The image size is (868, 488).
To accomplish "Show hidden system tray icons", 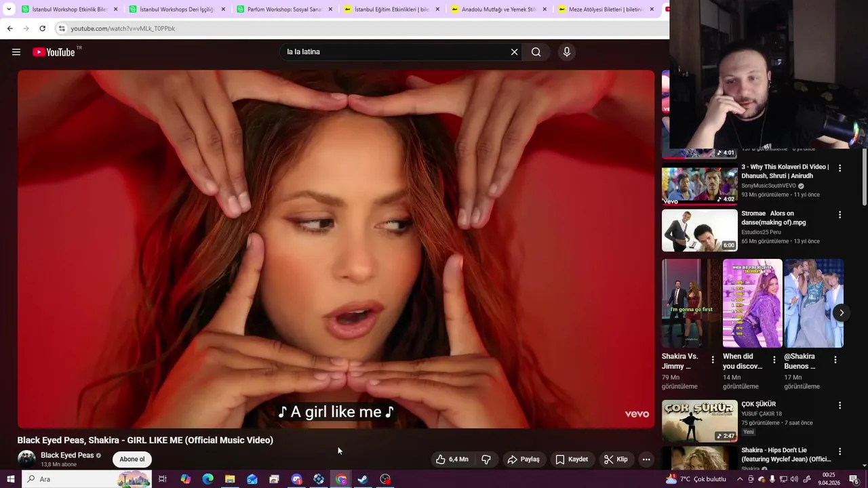I will [740, 479].
